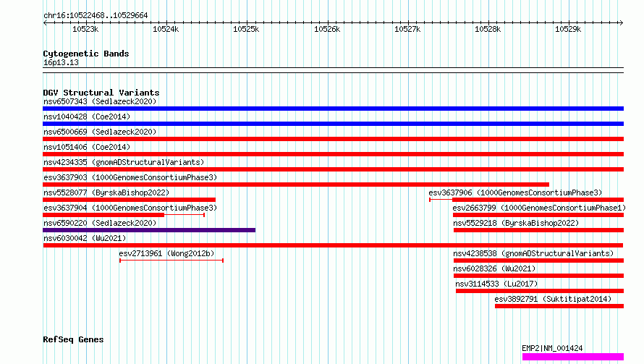Viewport: 644px width, 364px height.
Task: Open the EMP2|NM_001424 gene label
Action: (552, 348)
